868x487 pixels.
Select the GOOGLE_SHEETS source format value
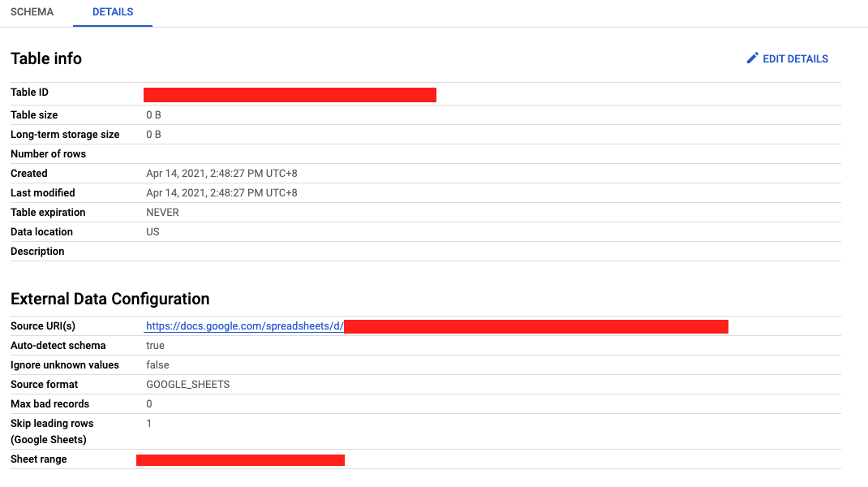tap(187, 384)
